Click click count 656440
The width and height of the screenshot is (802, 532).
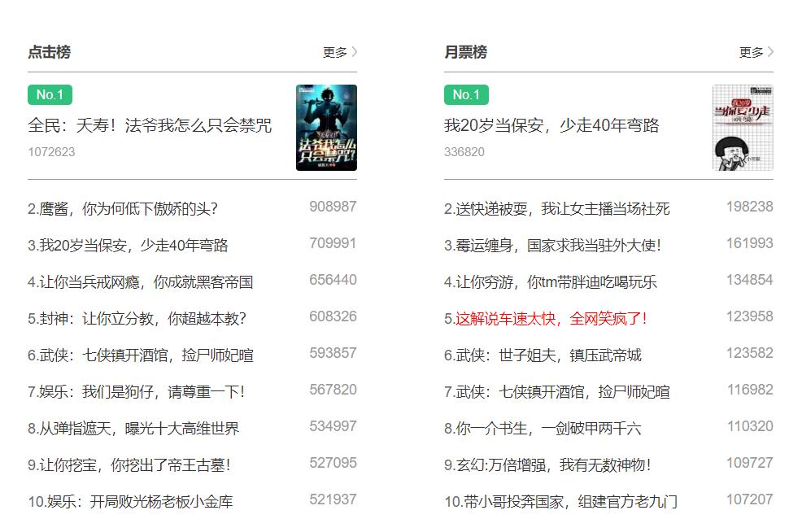333,280
